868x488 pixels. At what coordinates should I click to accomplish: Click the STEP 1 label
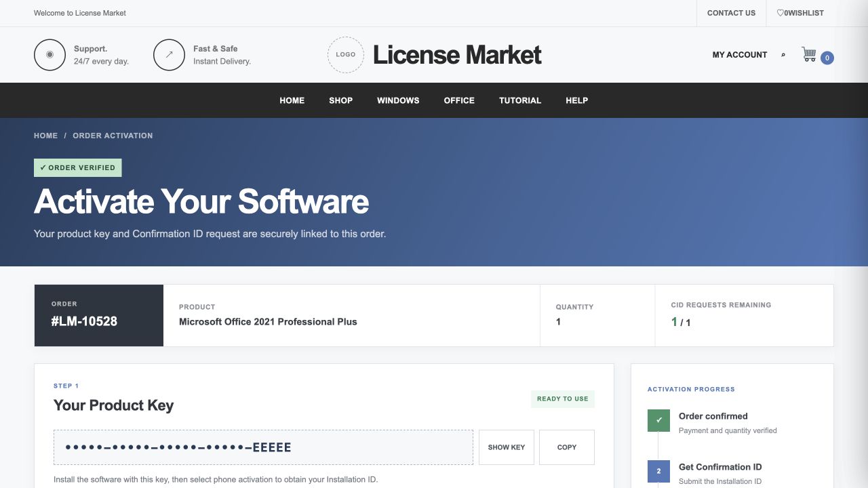66,386
